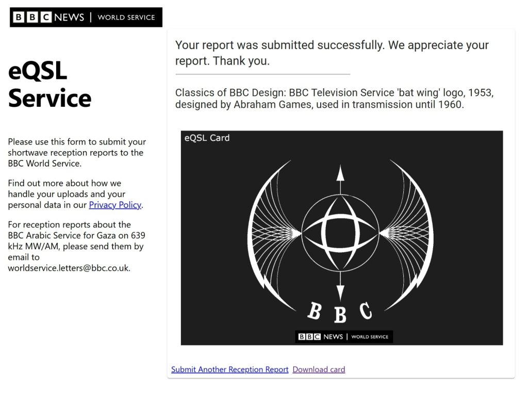The image size is (528, 420).
Task: Open the Privacy Policy link
Action: click(115, 205)
